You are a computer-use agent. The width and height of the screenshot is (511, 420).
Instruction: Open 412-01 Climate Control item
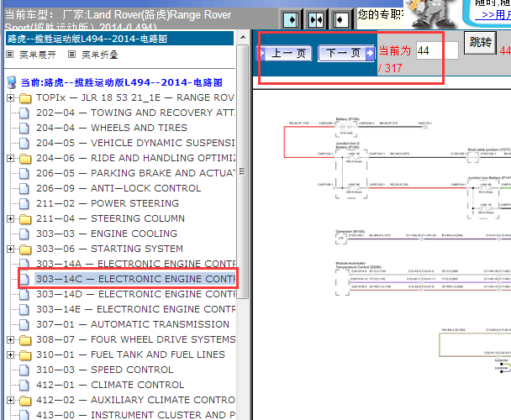(x=110, y=385)
